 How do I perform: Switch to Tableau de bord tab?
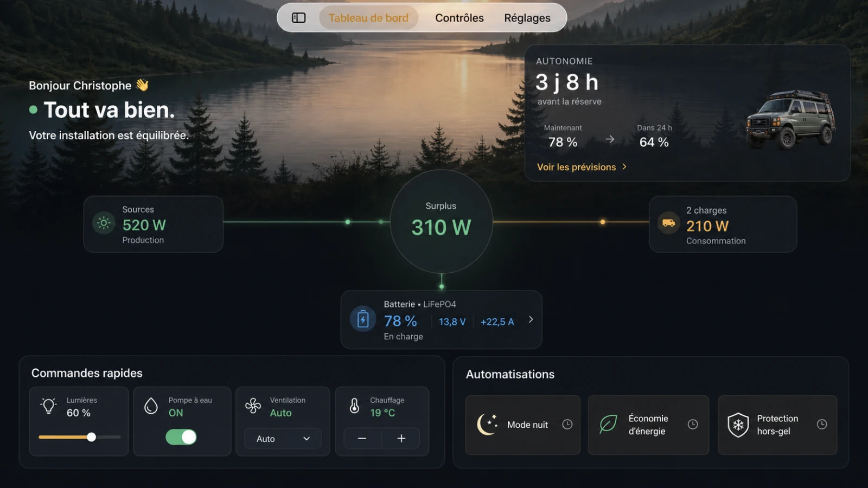368,18
